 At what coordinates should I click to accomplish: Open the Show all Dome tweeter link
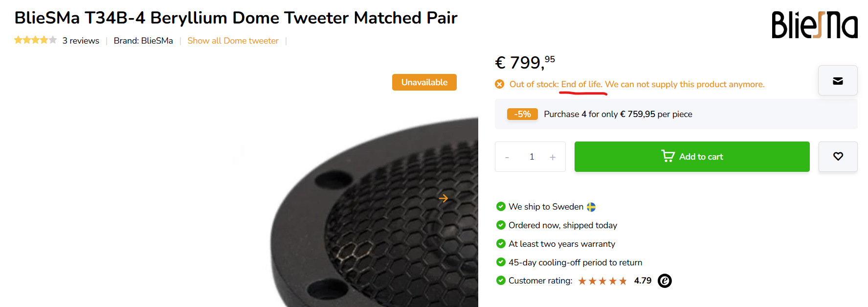tap(233, 41)
